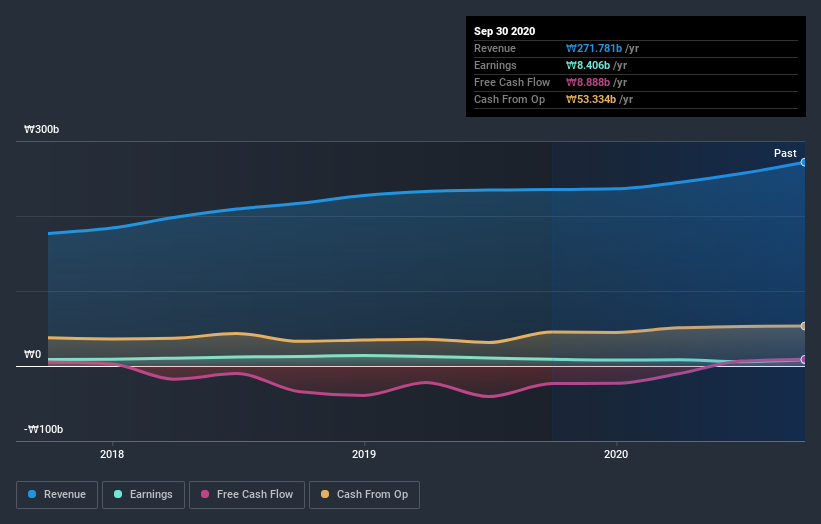
Task: Click the 2018 x-axis label
Action: click(x=112, y=454)
